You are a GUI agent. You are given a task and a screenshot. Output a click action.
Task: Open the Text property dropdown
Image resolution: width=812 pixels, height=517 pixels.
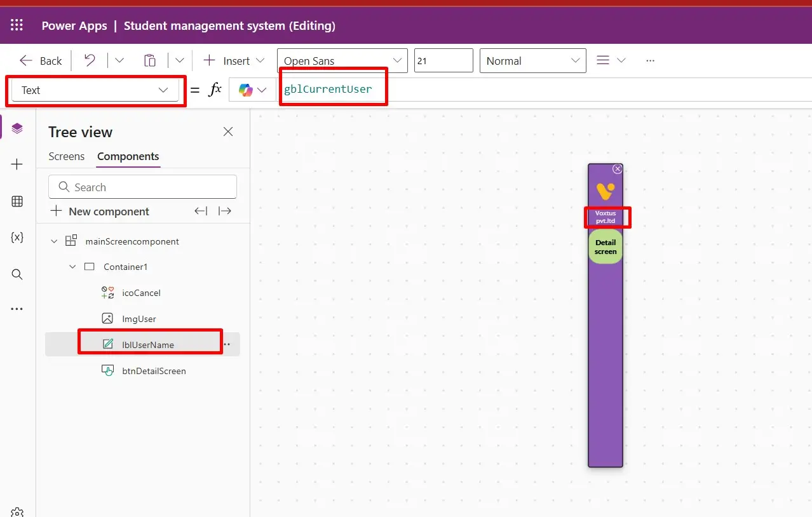pyautogui.click(x=95, y=90)
